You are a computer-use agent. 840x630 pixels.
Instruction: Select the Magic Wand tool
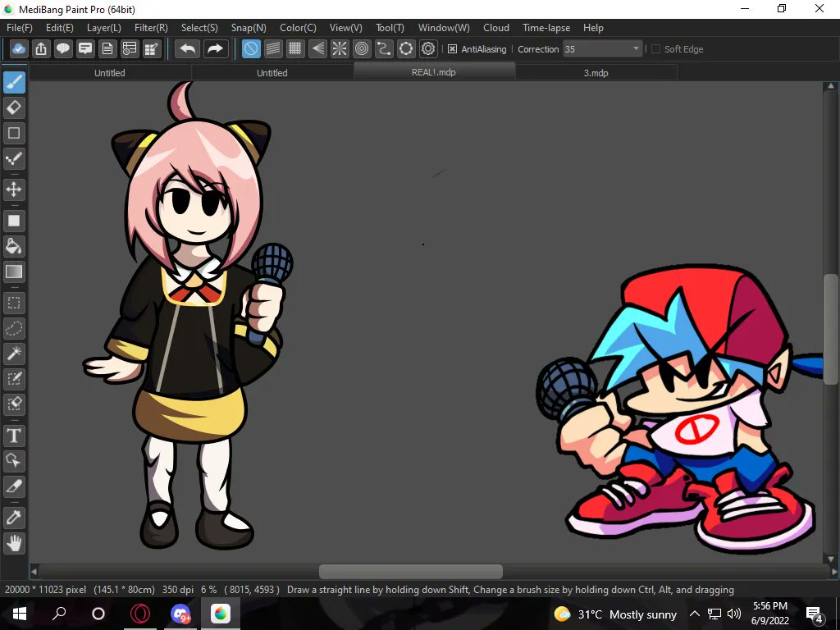tap(14, 353)
